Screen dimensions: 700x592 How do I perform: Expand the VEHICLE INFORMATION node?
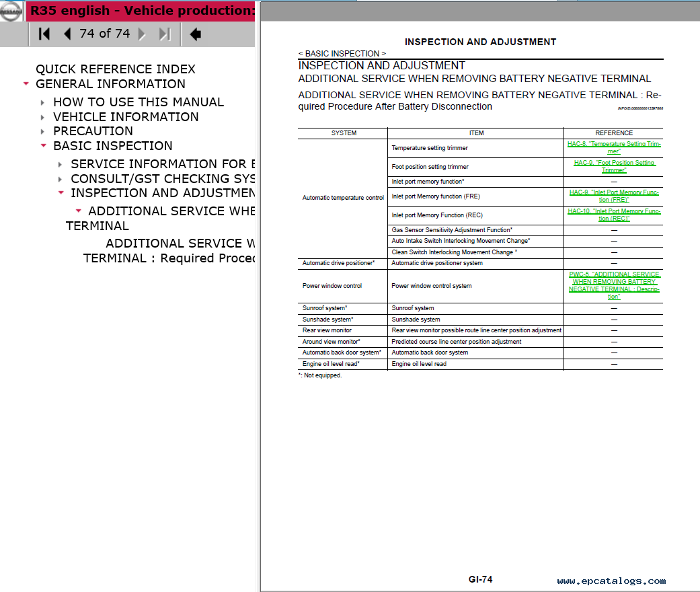tap(43, 117)
